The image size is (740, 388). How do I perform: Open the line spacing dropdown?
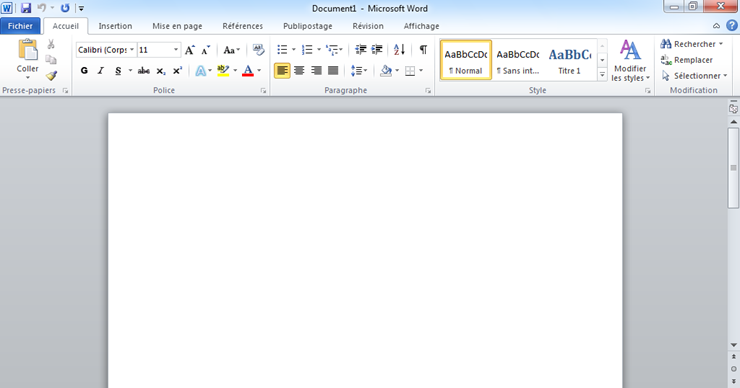coord(359,71)
